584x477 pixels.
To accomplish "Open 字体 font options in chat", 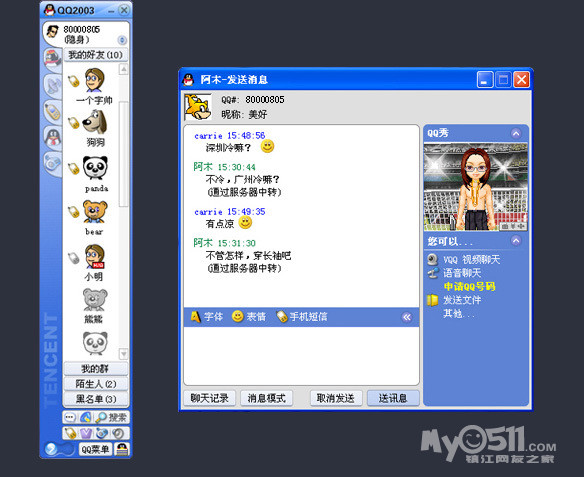I will tap(207, 317).
